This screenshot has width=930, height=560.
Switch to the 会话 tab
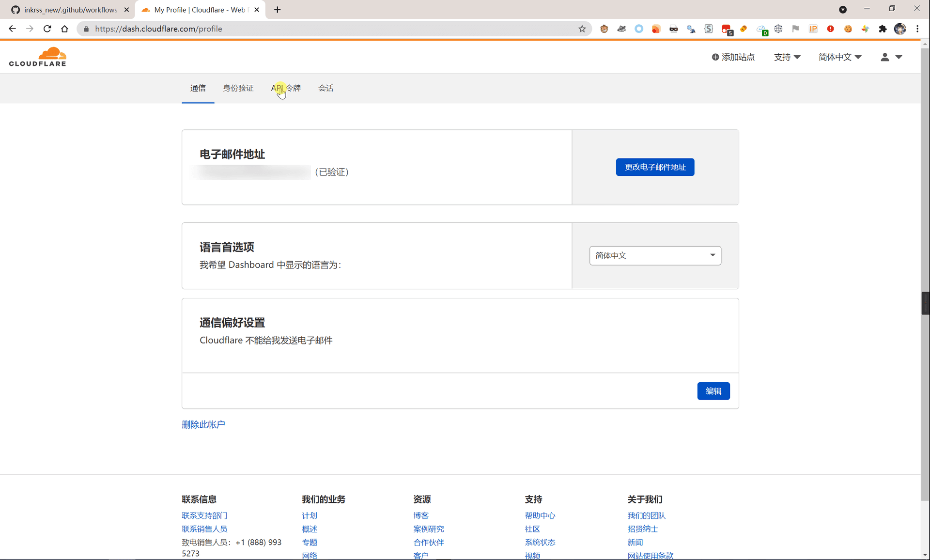point(325,88)
